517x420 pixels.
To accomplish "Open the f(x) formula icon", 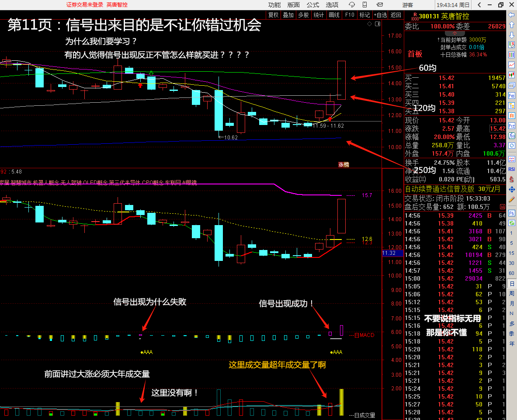I will click(511, 135).
